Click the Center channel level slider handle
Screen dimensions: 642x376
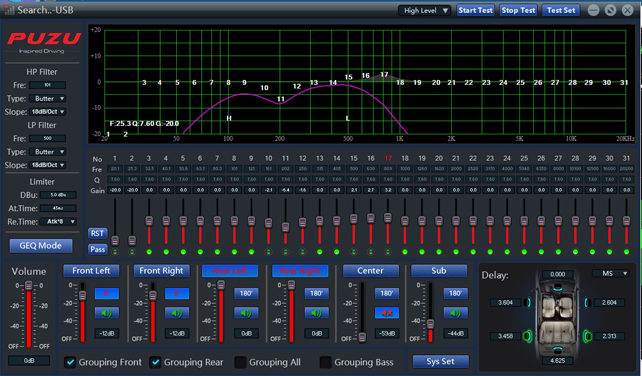click(x=362, y=337)
